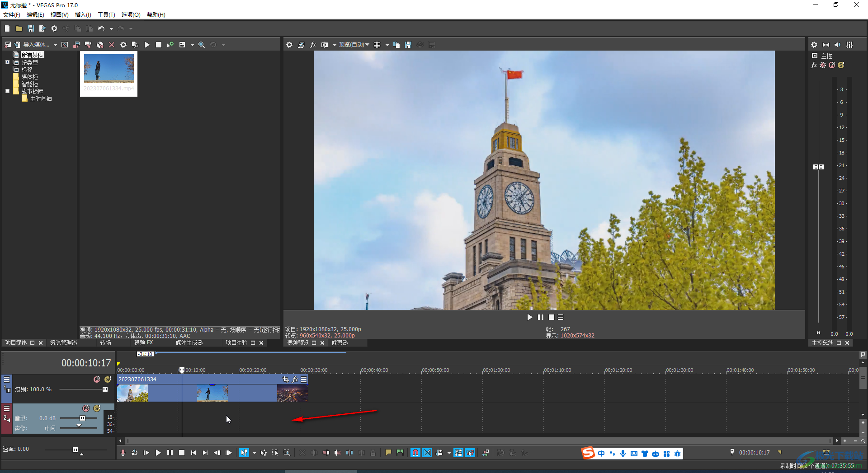Save the project with the floppy disk icon
This screenshot has width=868, height=473.
tap(31, 28)
